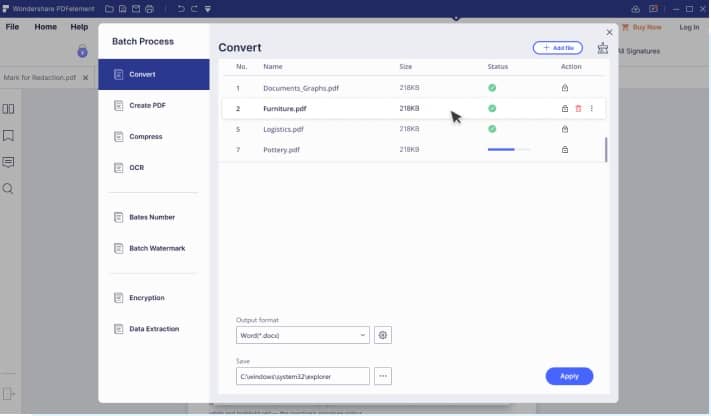Click the Status column header
711x416 pixels.
pyautogui.click(x=497, y=66)
